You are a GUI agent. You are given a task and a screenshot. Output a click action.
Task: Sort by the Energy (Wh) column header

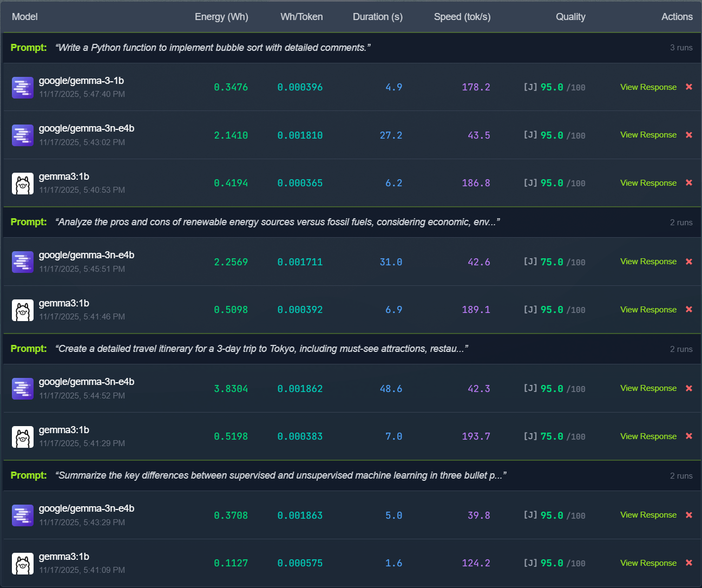point(221,17)
